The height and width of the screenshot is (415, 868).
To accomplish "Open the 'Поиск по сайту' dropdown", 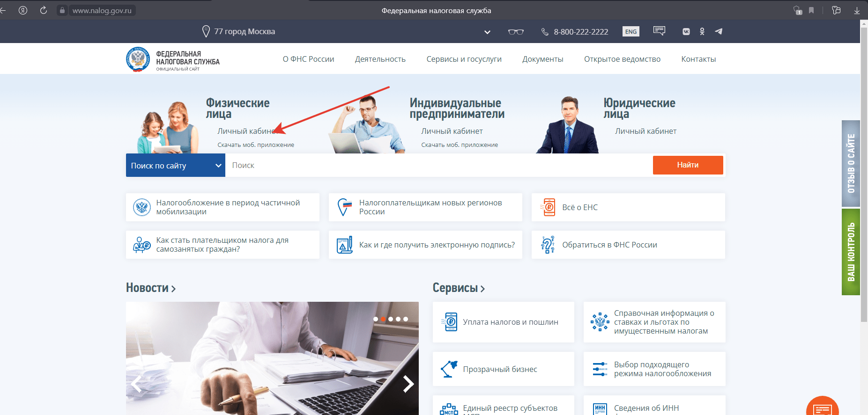I will coord(175,166).
